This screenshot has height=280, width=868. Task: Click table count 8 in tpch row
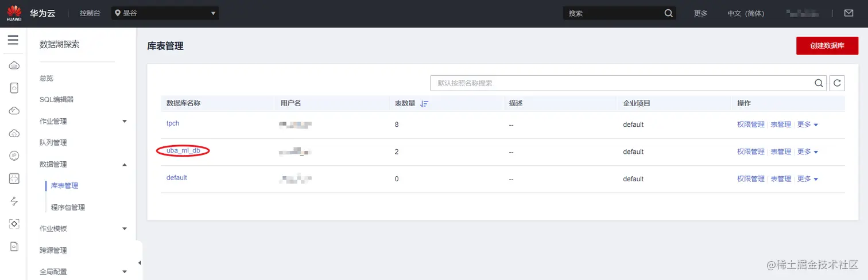(x=397, y=125)
